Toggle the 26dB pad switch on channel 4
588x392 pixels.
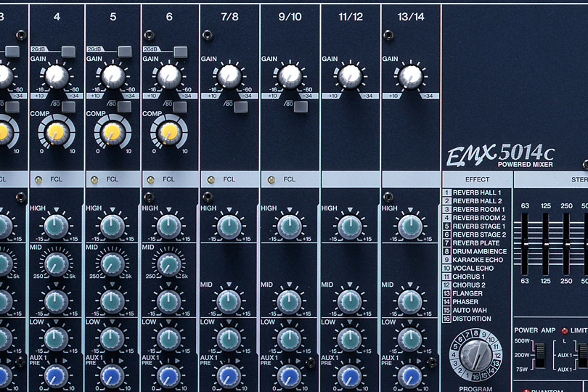[68, 52]
